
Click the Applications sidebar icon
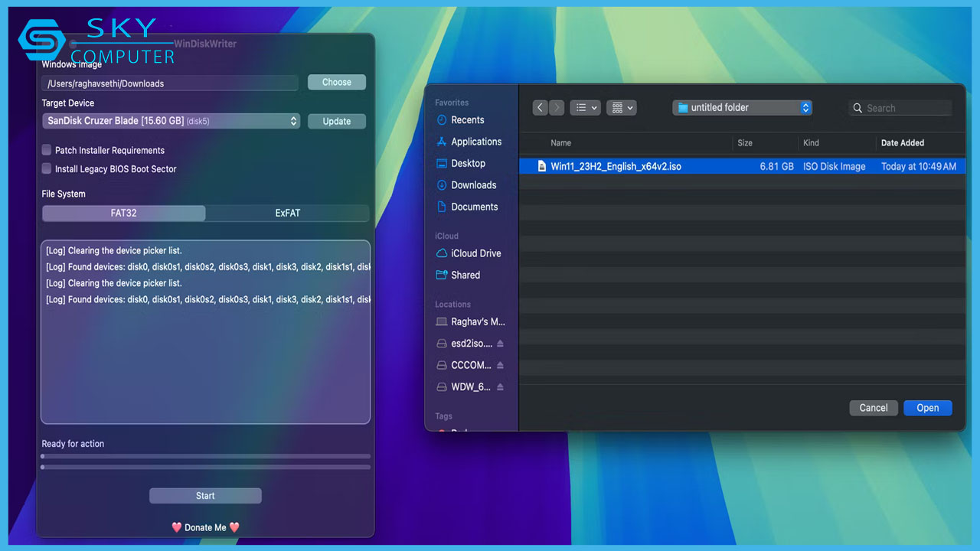click(x=442, y=142)
